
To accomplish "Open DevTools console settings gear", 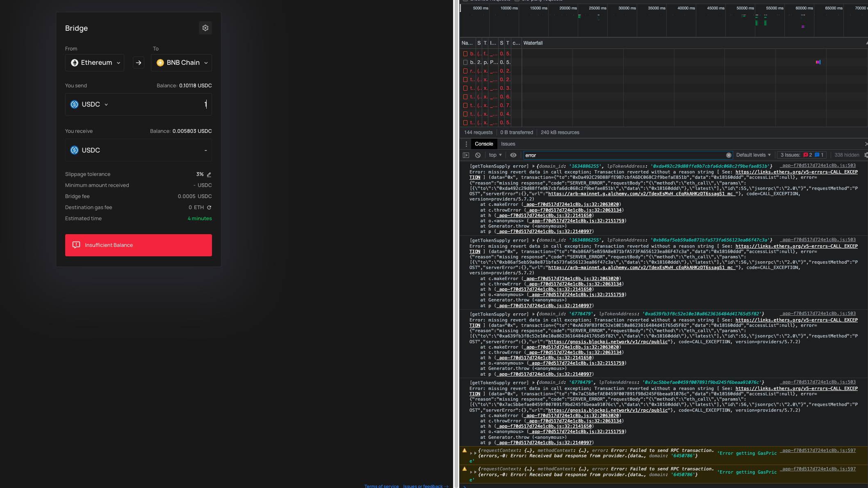I will click(x=866, y=155).
